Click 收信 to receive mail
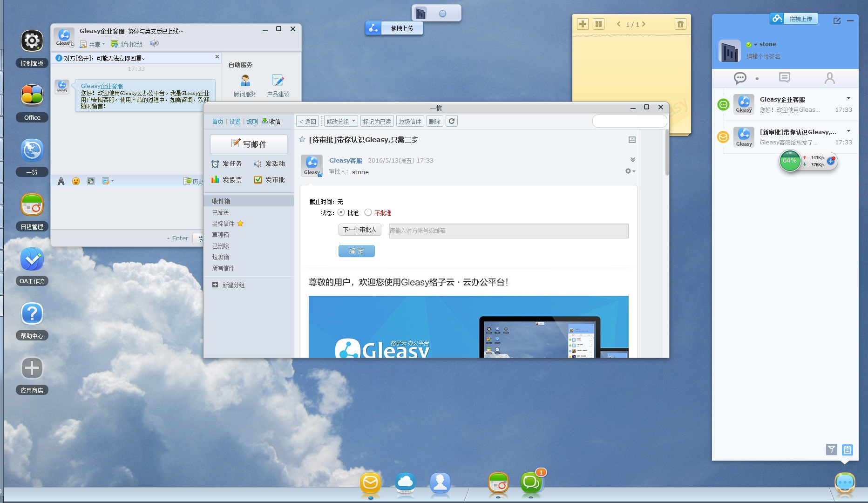The height and width of the screenshot is (503, 868). coord(271,122)
